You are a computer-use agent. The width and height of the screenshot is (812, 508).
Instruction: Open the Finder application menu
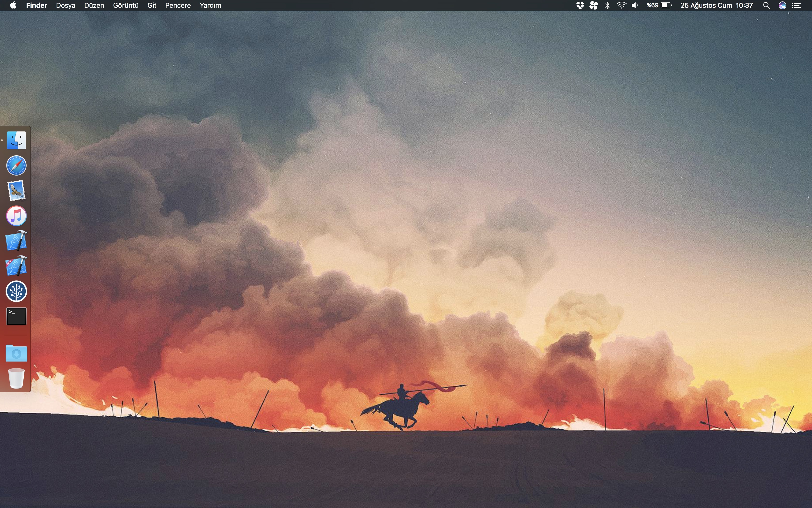point(36,5)
